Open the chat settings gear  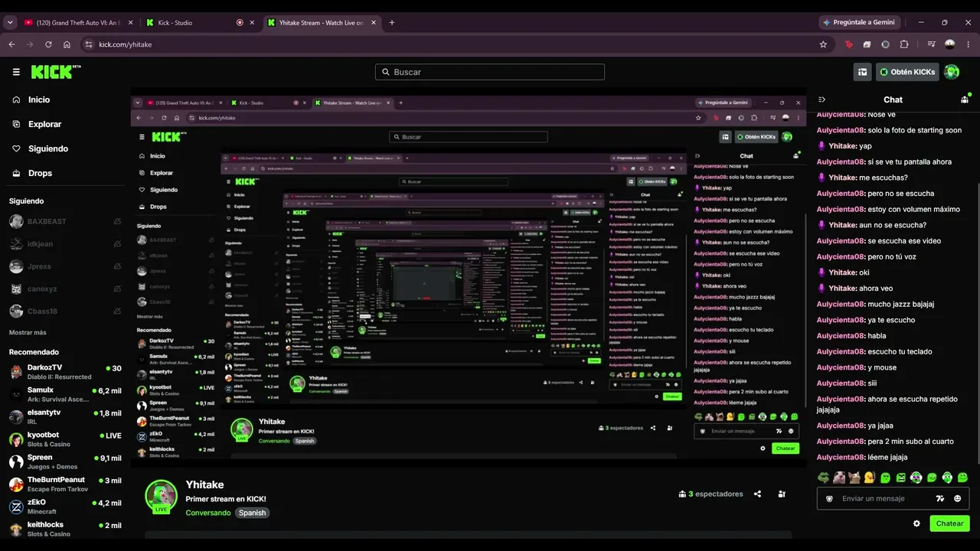coord(916,523)
